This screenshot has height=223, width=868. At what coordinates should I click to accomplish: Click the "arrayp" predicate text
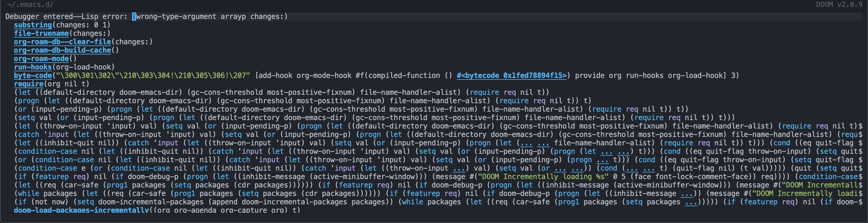(x=233, y=17)
